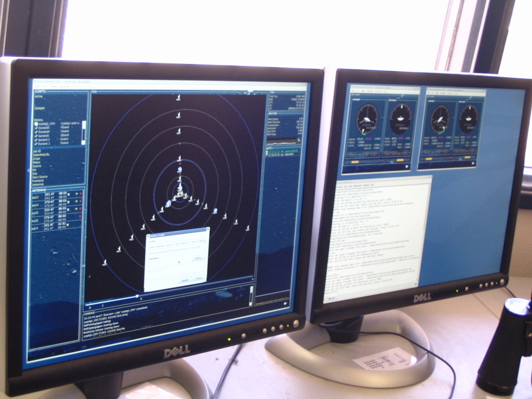This screenshot has height=399, width=532.
Task: Open the Help menu in the terminal window
Action: [373, 185]
